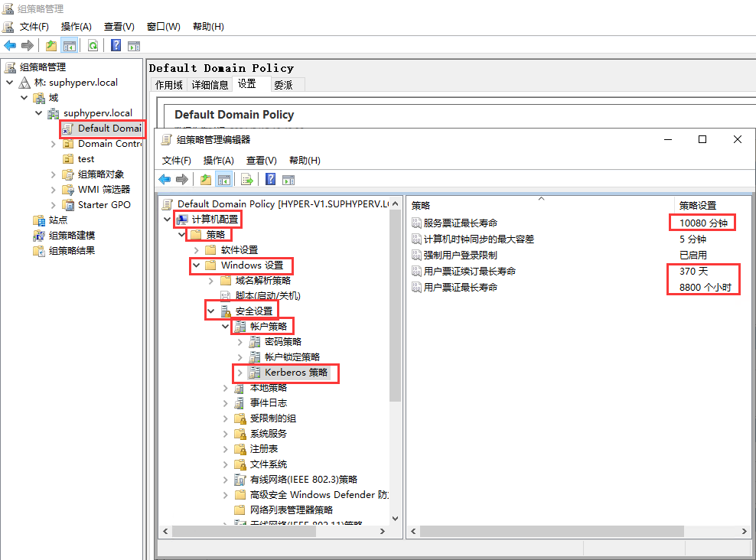Click editor tree vertical scrollbar down arrow
The height and width of the screenshot is (560, 756).
click(396, 519)
